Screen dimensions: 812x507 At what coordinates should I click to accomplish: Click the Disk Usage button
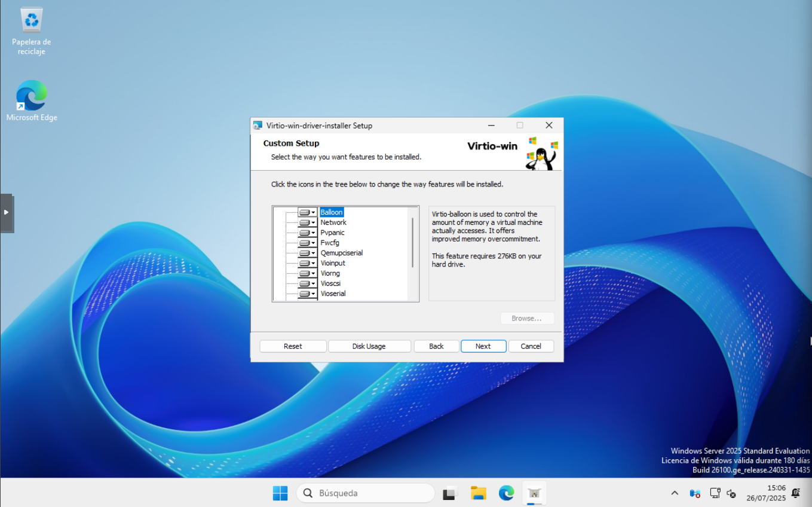click(369, 346)
